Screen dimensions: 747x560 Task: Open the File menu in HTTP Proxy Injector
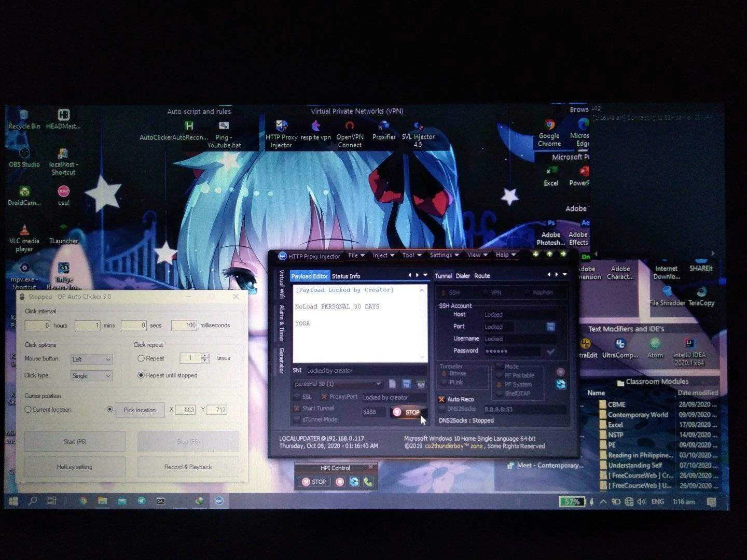pyautogui.click(x=356, y=255)
